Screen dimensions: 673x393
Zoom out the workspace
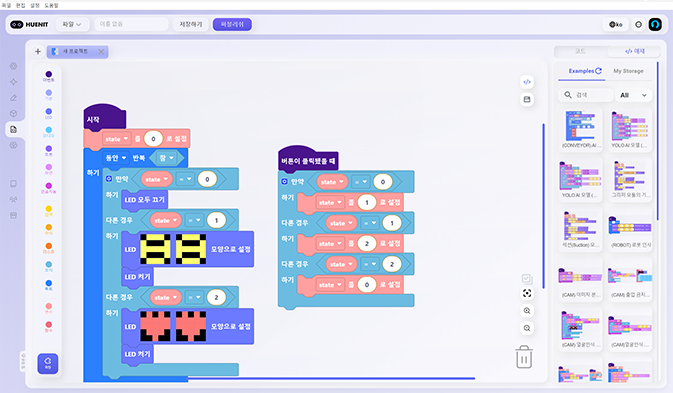pyautogui.click(x=527, y=328)
